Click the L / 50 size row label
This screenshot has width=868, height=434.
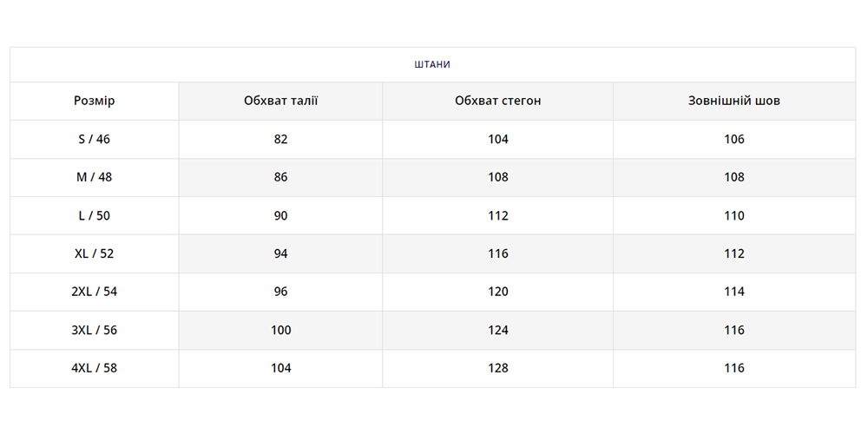coord(94,215)
